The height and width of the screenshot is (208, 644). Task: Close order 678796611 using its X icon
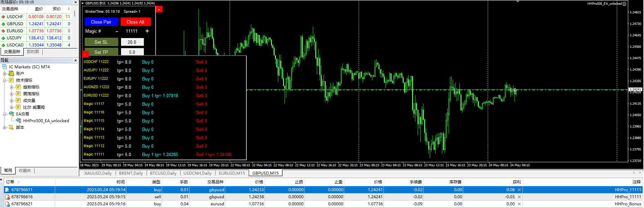(519, 190)
